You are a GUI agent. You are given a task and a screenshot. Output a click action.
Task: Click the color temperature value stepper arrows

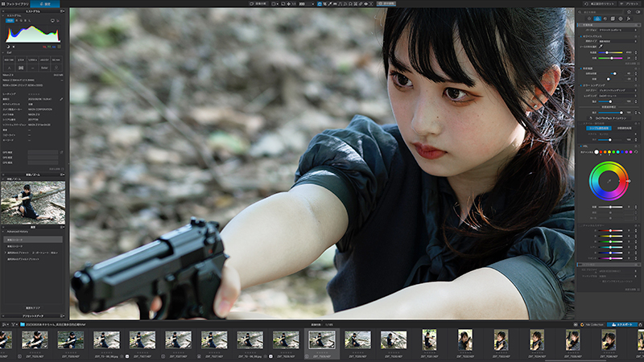[636, 52]
